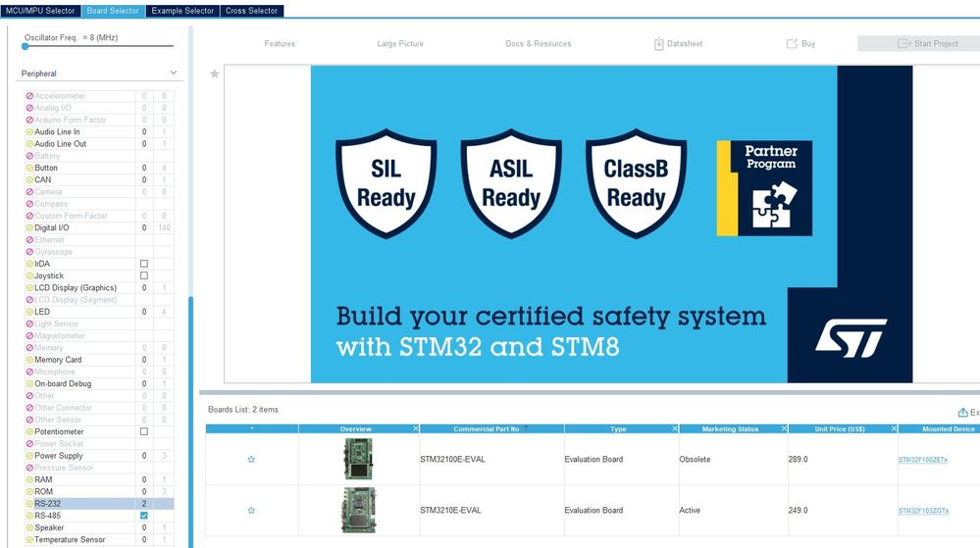Select the STM32100E-EVAL part number cell
The image size is (980, 548).
coord(491,459)
